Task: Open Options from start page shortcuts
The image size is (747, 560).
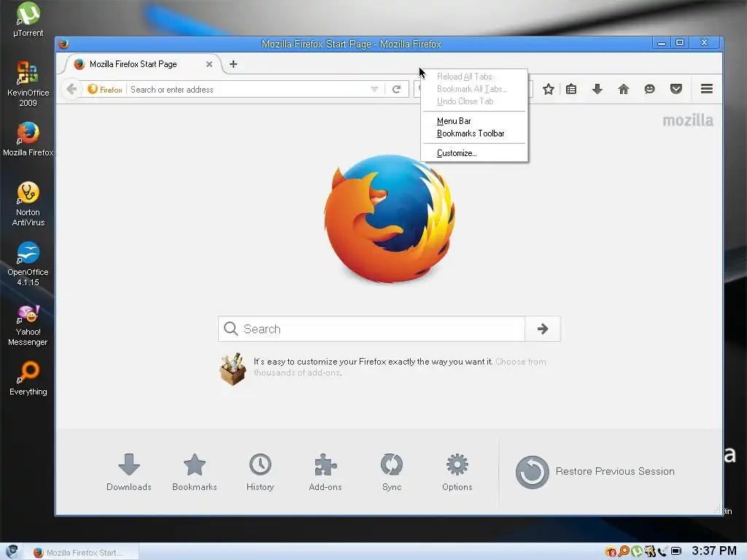Action: click(x=457, y=472)
